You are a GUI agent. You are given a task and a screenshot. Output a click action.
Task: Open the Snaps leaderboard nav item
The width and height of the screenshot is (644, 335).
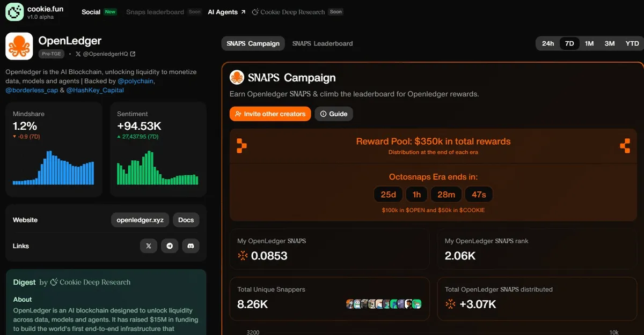tap(155, 12)
